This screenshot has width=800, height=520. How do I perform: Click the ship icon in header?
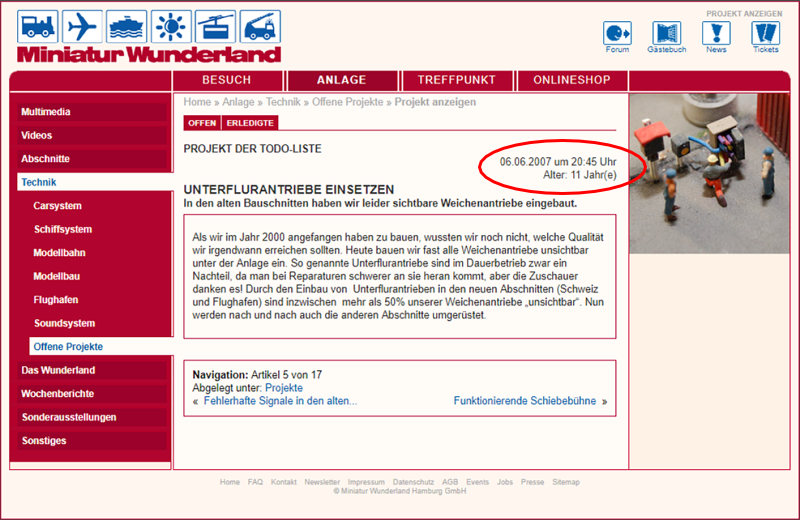127,27
